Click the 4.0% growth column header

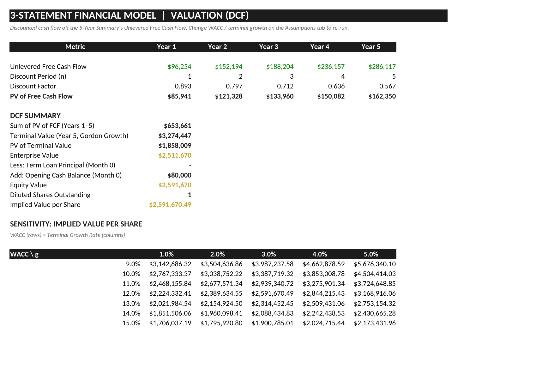pos(320,254)
